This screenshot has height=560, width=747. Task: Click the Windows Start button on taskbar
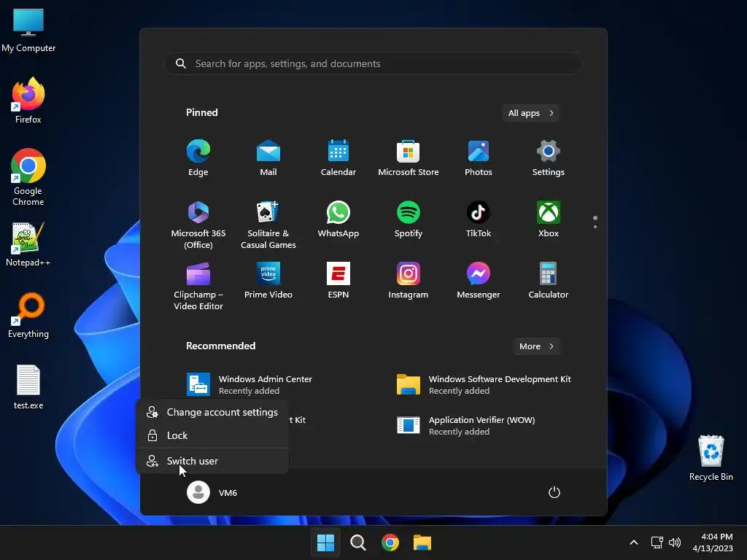[325, 542]
